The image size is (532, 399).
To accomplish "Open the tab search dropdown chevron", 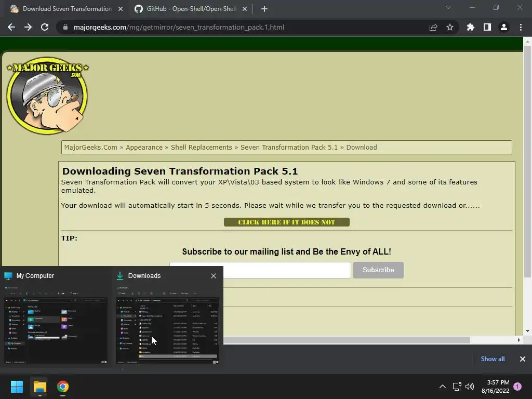I will (x=448, y=7).
